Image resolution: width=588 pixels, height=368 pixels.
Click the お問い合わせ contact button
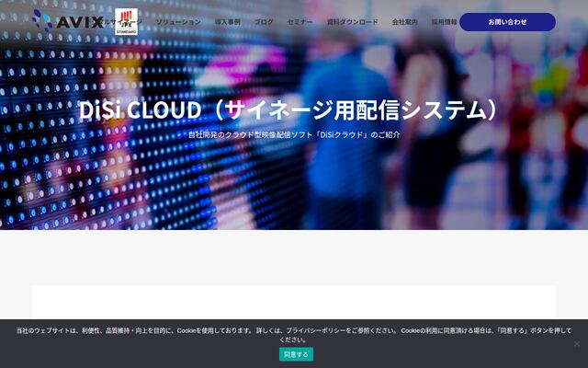pyautogui.click(x=507, y=22)
